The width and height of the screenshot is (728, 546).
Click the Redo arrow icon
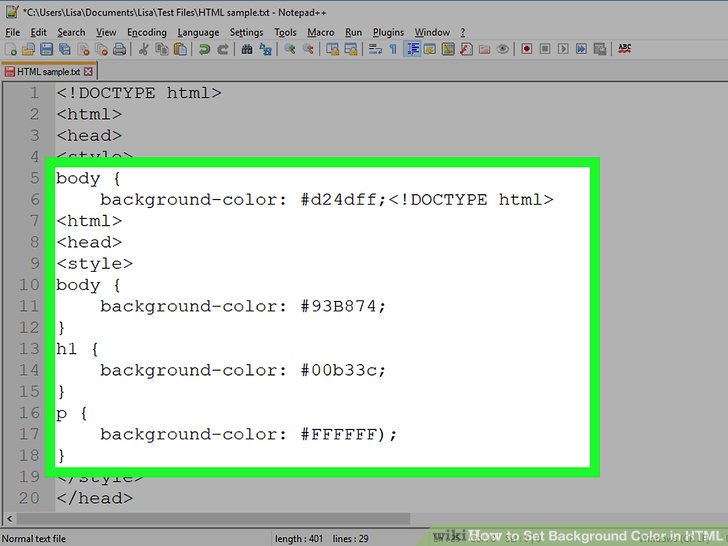tap(223, 49)
